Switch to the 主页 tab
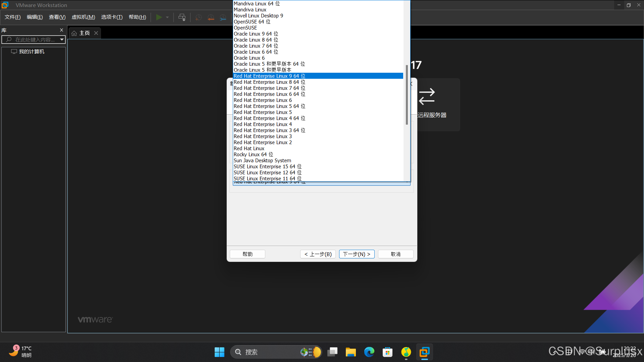The image size is (644, 362). [x=84, y=33]
